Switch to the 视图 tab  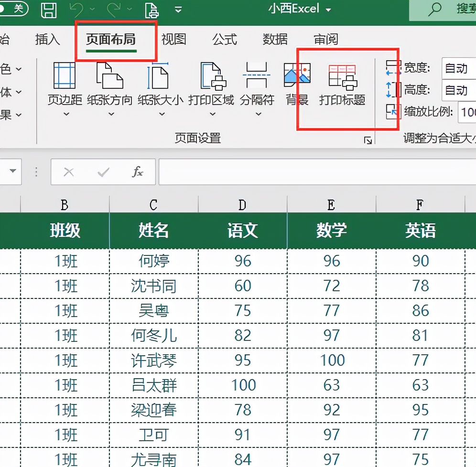[x=173, y=40]
